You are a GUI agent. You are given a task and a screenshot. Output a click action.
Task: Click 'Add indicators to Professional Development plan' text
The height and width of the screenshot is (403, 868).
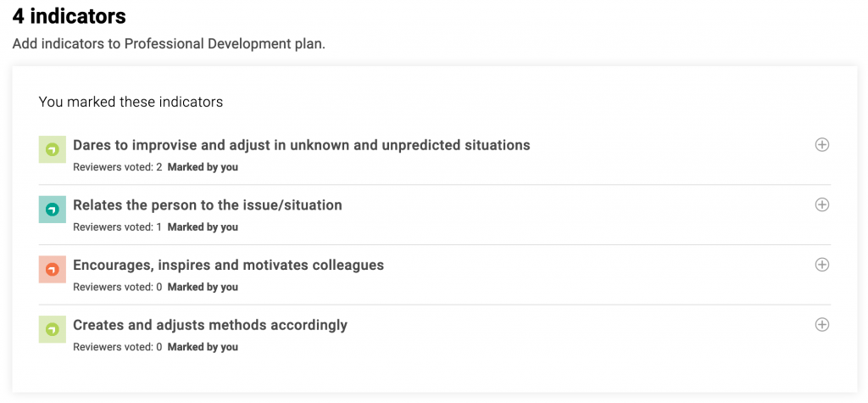(x=169, y=43)
